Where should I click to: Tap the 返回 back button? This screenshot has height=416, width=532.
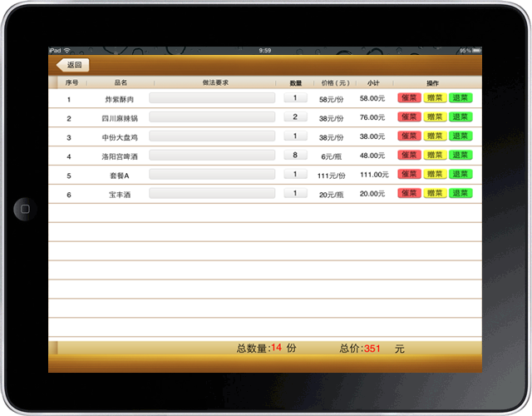72,65
